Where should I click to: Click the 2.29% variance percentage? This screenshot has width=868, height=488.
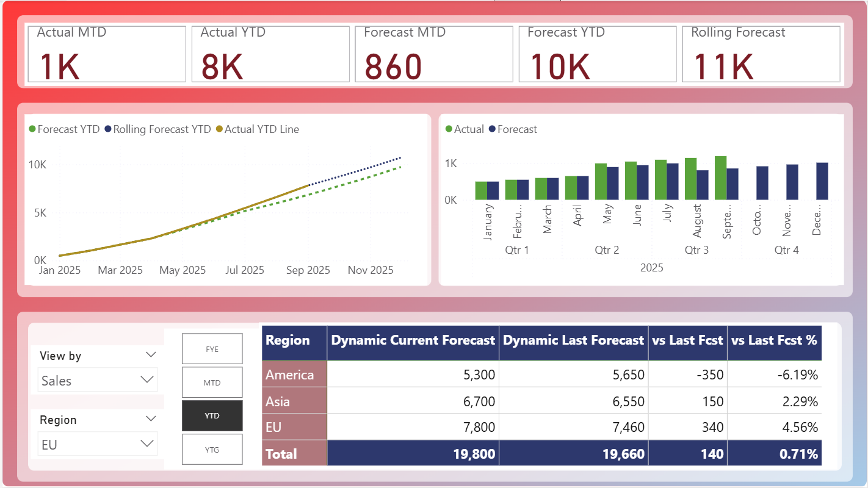click(x=800, y=401)
